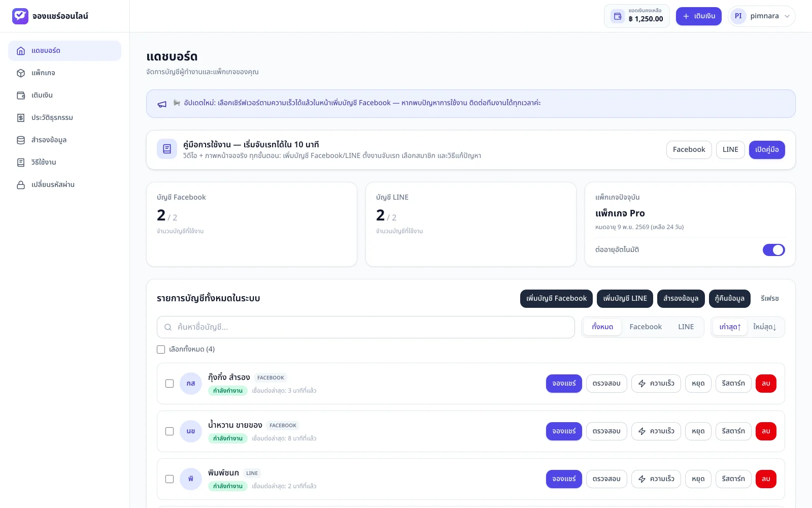Image resolution: width=812 pixels, height=508 pixels.
Task: Select the Facebook filter tab
Action: pyautogui.click(x=646, y=327)
